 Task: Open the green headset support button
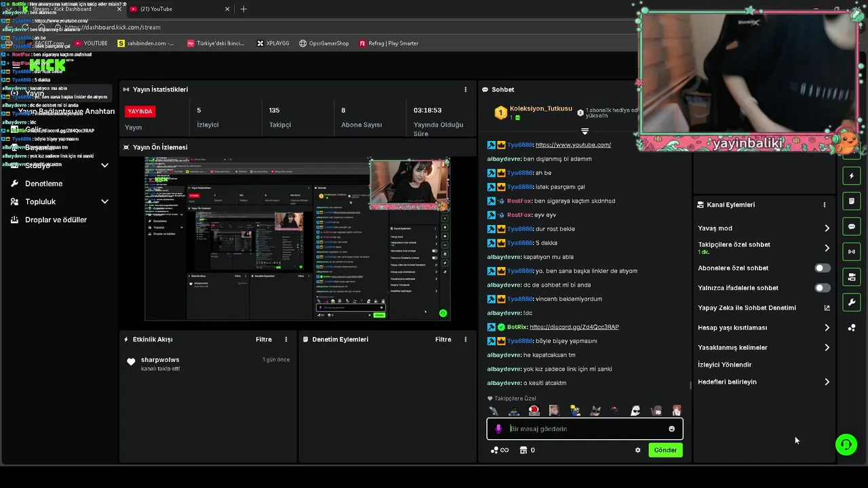pos(846,445)
